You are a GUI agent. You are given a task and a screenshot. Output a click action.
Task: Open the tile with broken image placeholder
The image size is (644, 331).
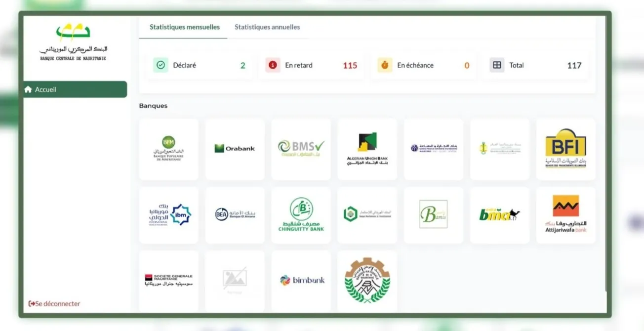click(235, 280)
